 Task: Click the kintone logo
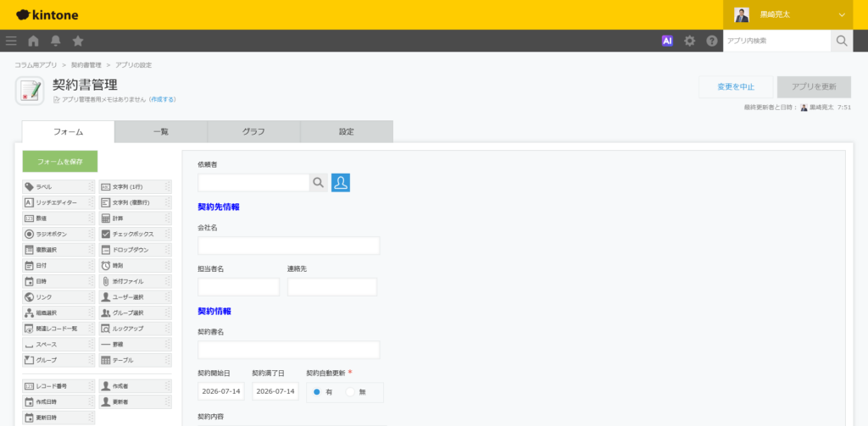click(x=47, y=15)
